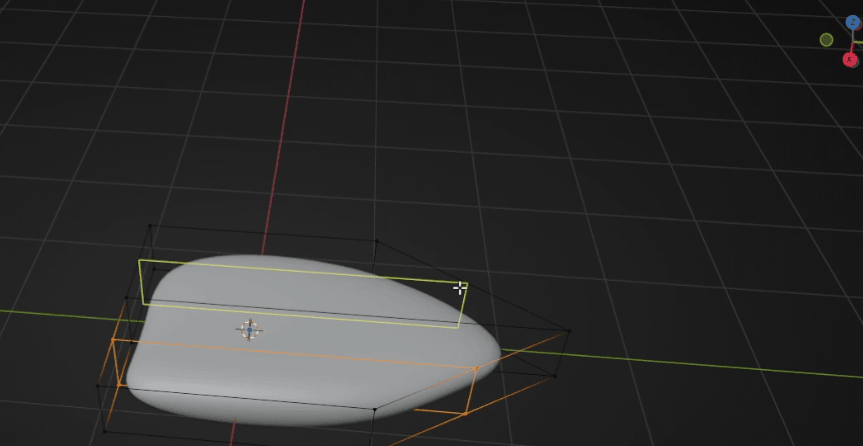Click the green Y axis gizmo circle
The height and width of the screenshot is (446, 863).
coord(826,40)
